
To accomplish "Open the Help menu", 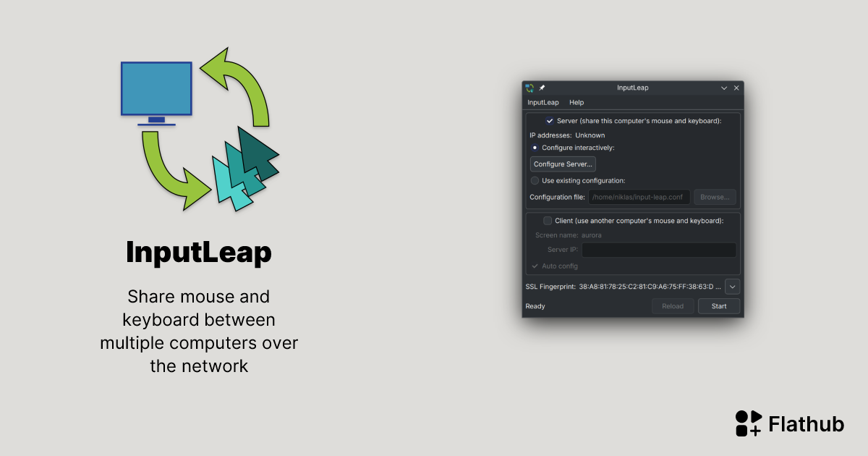I will [576, 102].
